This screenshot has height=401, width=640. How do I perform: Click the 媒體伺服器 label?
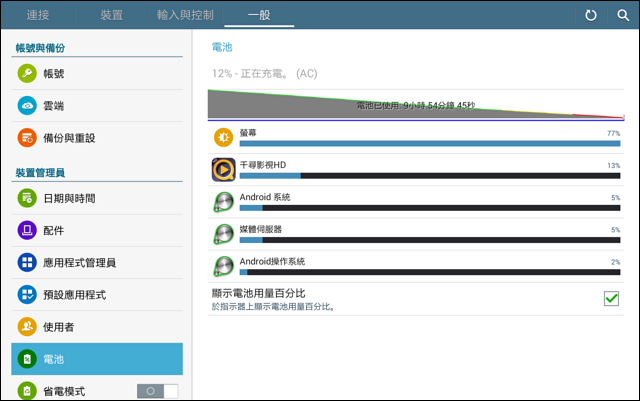tap(260, 229)
